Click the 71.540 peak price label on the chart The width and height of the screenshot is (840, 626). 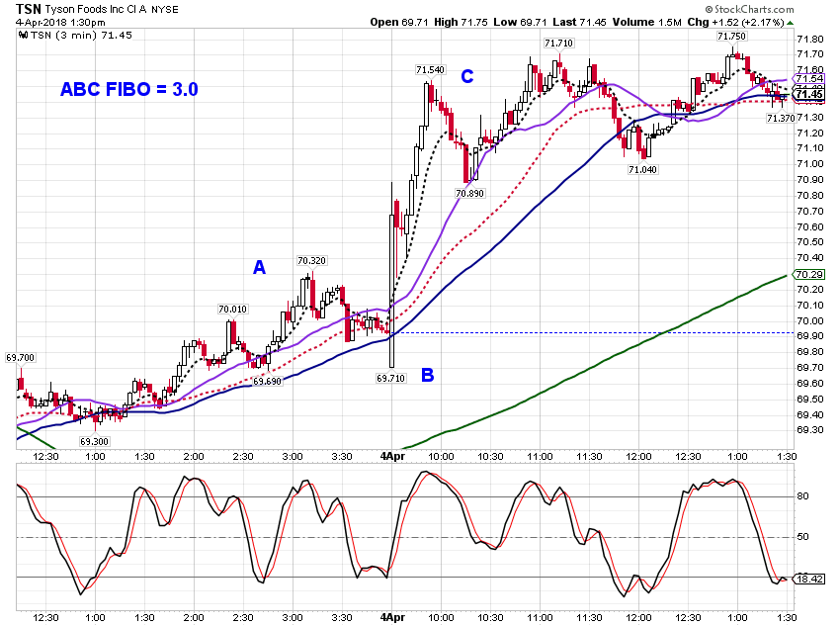(430, 70)
